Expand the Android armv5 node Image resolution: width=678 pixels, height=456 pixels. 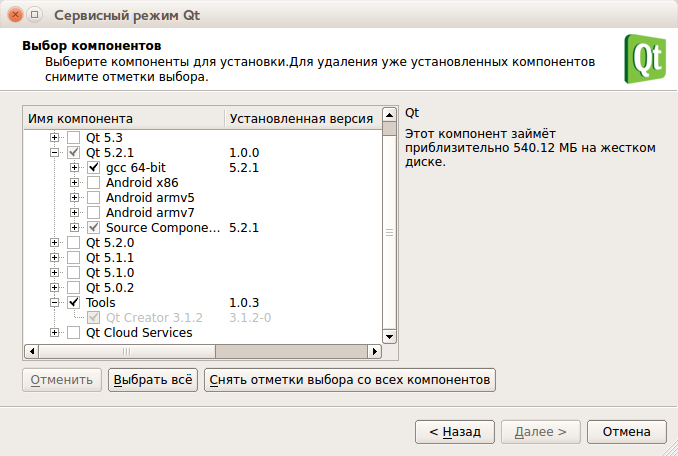pyautogui.click(x=74, y=198)
